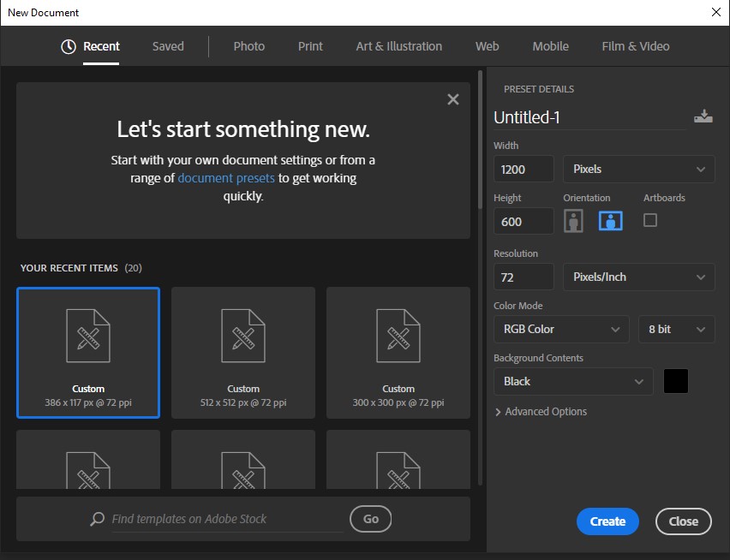Click the Width field showing 1200

(x=524, y=169)
